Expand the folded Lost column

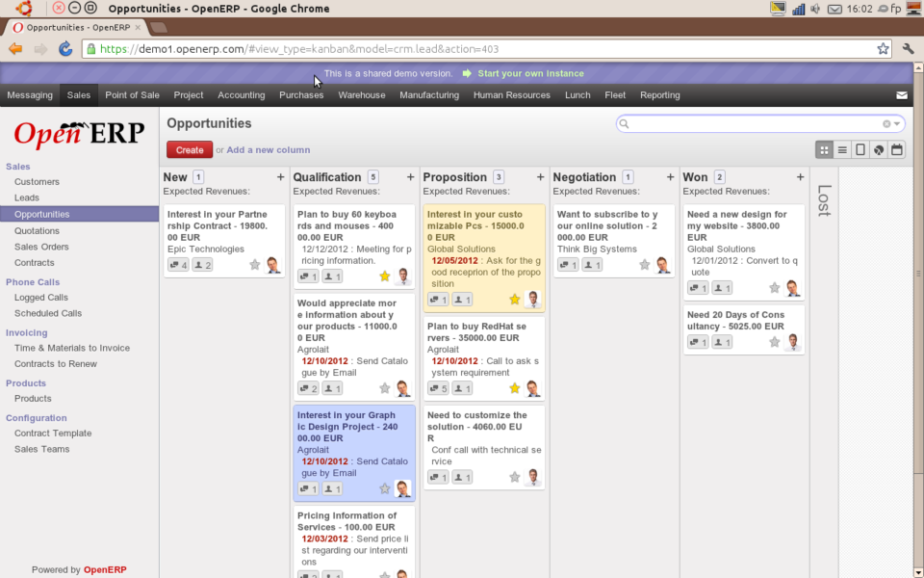tap(825, 200)
